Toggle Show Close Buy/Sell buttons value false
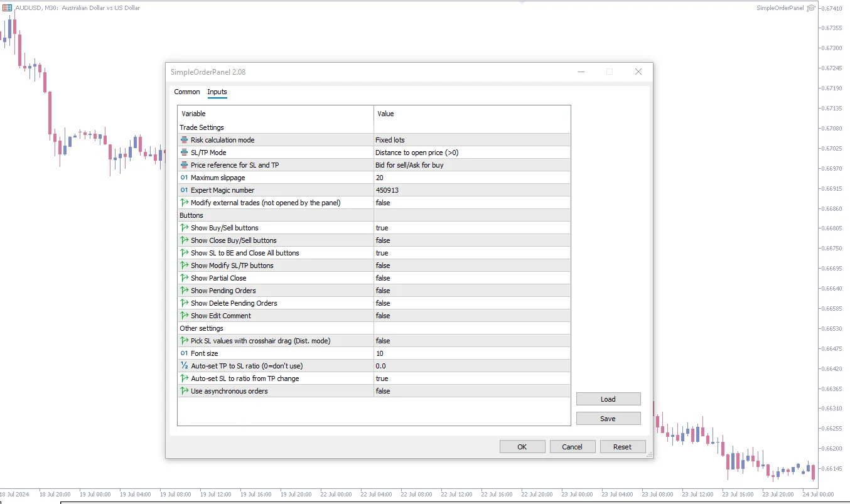The width and height of the screenshot is (850, 504). [x=472, y=240]
